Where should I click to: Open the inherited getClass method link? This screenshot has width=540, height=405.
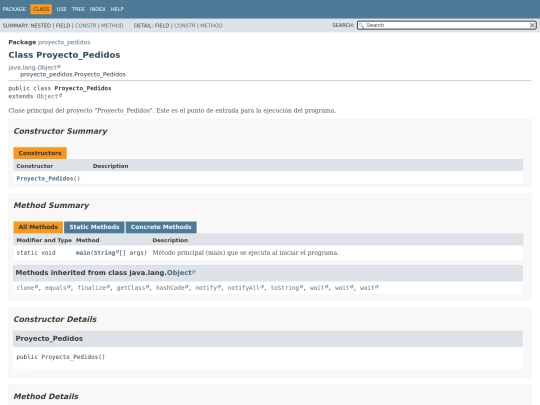[133, 288]
